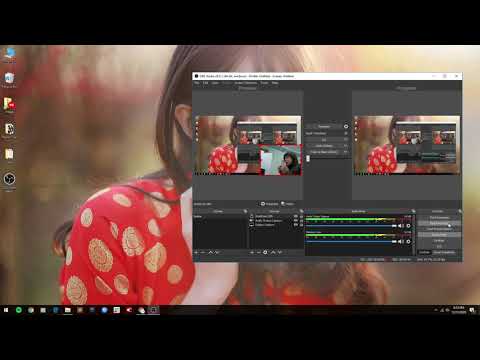Mute the Mic/Aux channel
The height and width of the screenshot is (360, 480).
401,242
